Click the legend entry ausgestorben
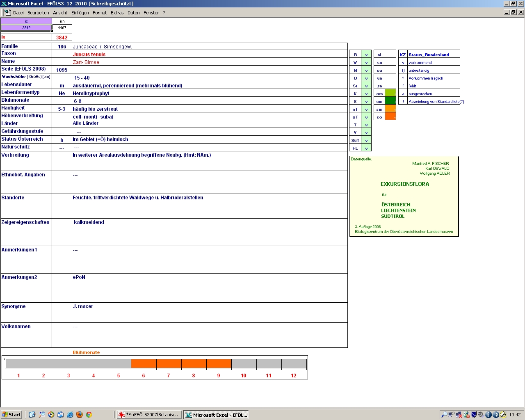Image resolution: width=525 pixels, height=420 pixels. click(x=420, y=94)
